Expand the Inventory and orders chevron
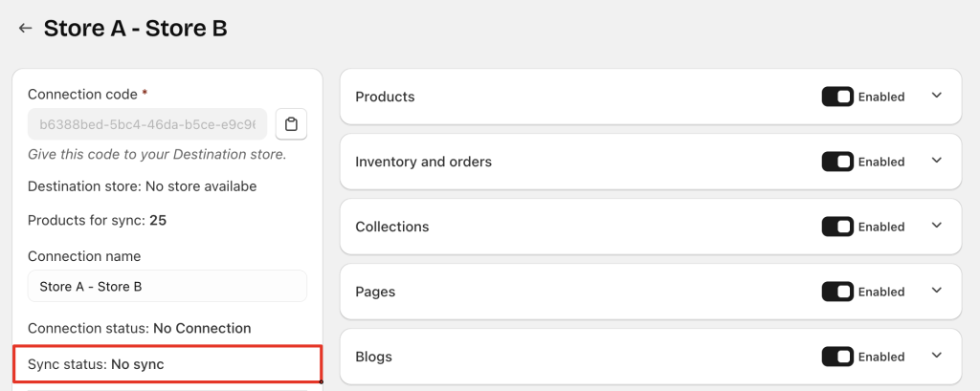 [937, 162]
